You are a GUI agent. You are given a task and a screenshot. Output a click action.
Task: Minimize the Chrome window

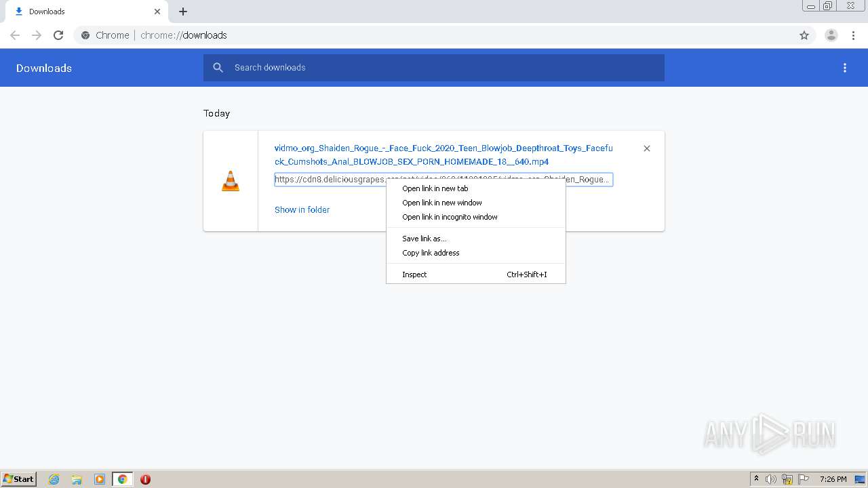click(x=811, y=5)
